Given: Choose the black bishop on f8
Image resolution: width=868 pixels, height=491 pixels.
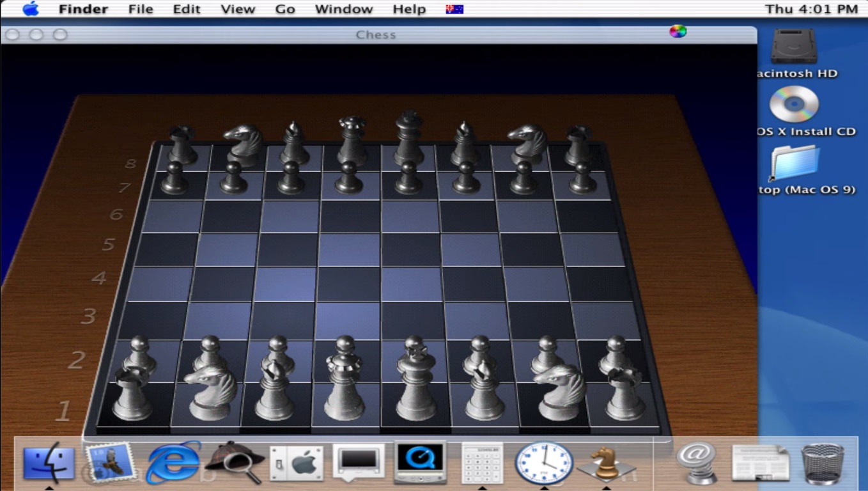Looking at the screenshot, I should [x=465, y=143].
